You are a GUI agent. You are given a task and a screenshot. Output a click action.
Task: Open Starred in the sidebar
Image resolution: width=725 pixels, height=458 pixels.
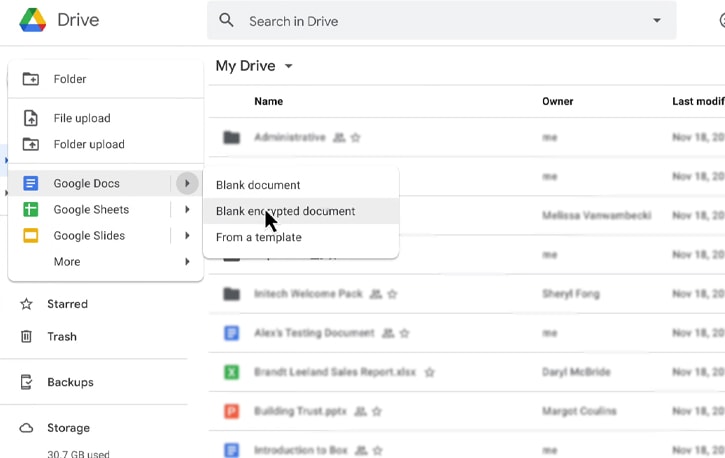(x=67, y=304)
